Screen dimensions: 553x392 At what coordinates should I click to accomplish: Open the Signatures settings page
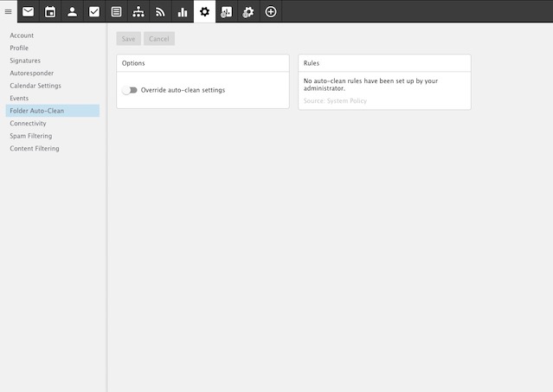coord(25,61)
